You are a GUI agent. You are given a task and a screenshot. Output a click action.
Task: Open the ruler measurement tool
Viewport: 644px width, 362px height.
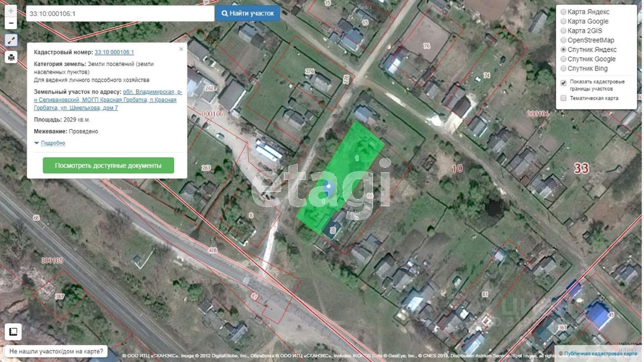tap(13, 332)
